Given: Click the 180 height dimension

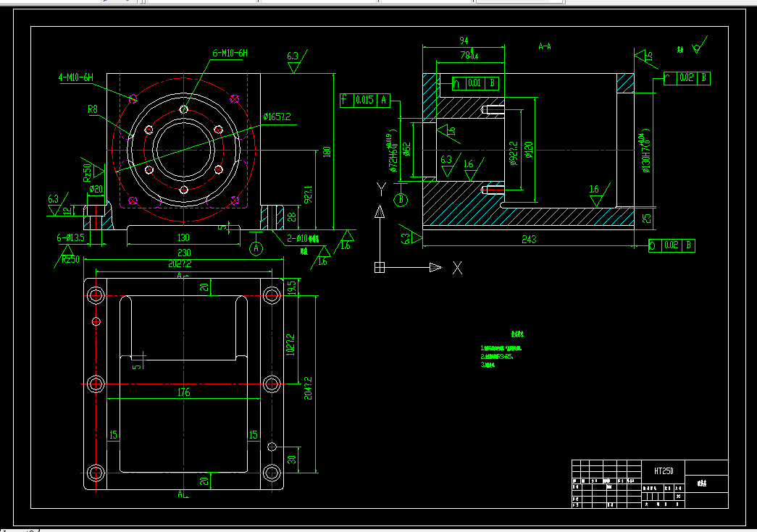Looking at the screenshot, I should (x=327, y=151).
